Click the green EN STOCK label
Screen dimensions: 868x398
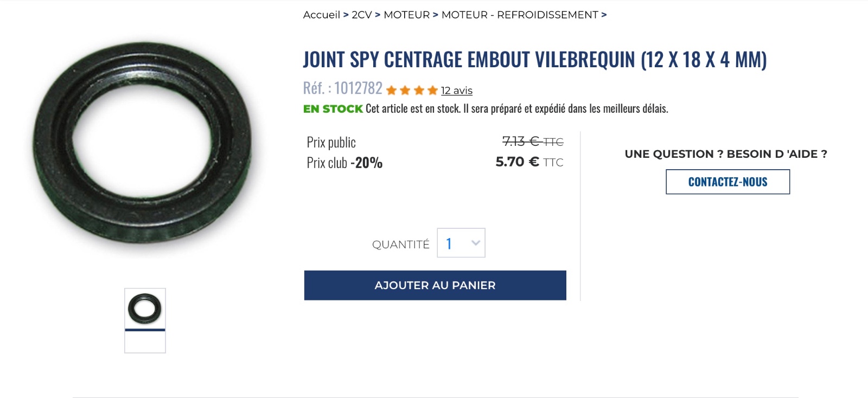coord(333,109)
